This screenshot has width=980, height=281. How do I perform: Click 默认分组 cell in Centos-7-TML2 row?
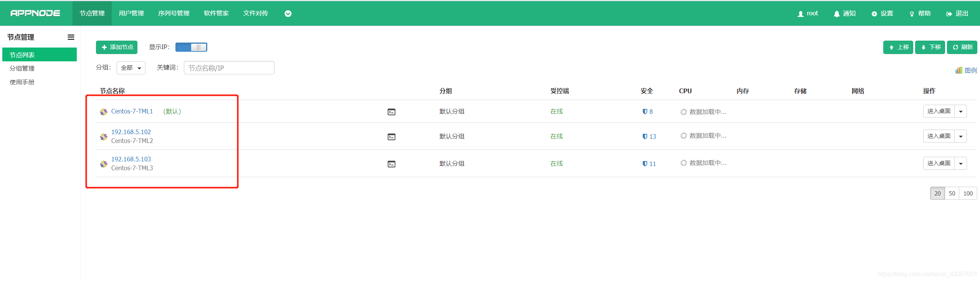(x=452, y=136)
